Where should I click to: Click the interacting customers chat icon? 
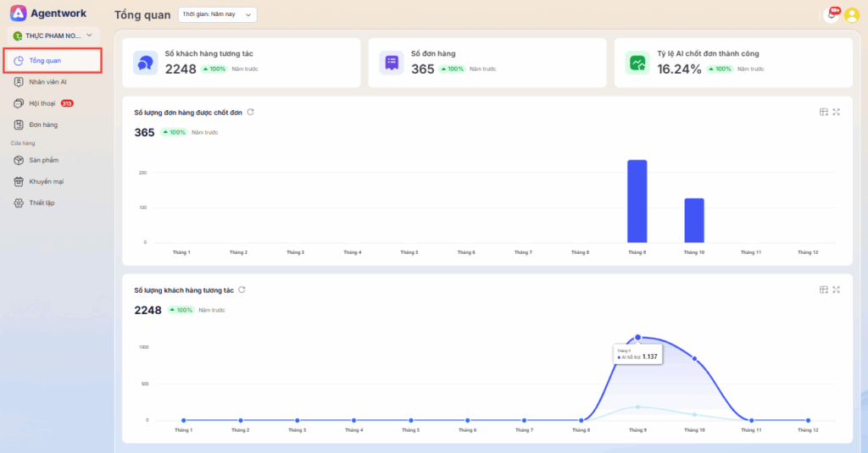pyautogui.click(x=145, y=63)
